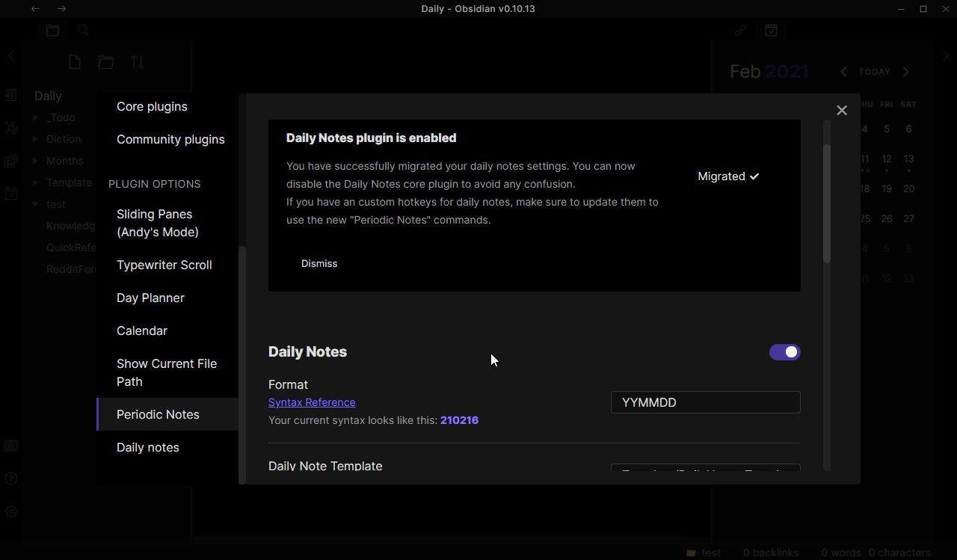
Task: Open graph view ribbon icon
Action: (x=11, y=128)
